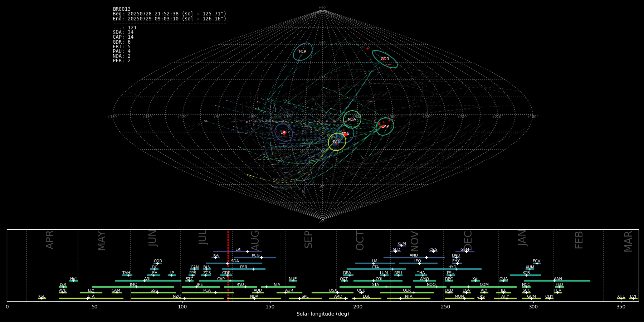
Task: Click the ETA shower label in timeline
Action: click(91, 297)
